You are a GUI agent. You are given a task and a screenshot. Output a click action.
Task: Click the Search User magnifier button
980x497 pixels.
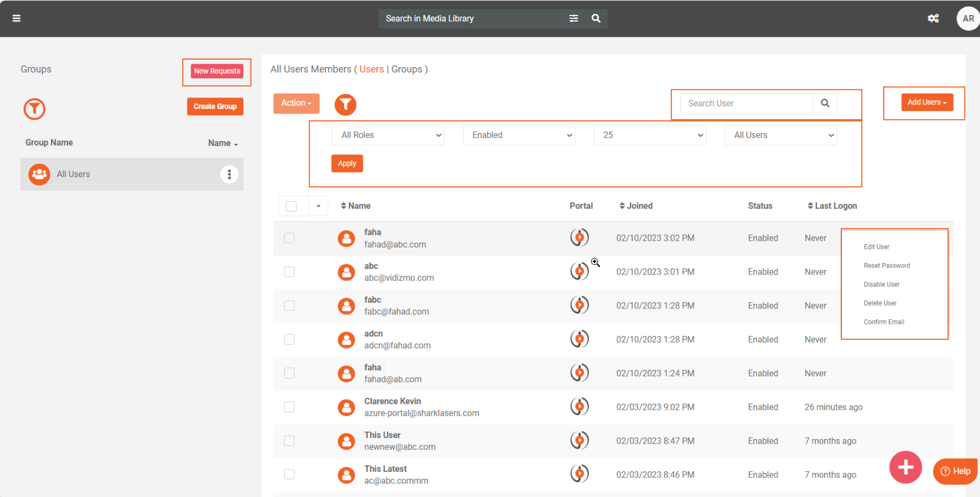point(825,103)
